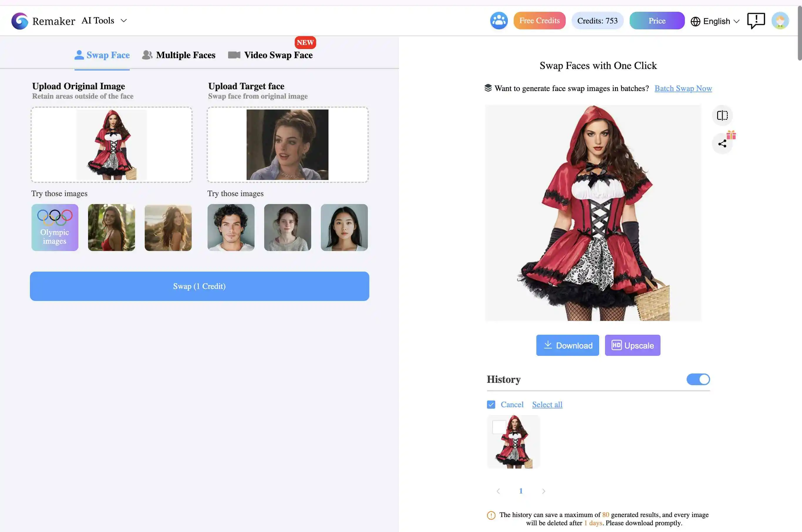
Task: Open the history thumbnail of red riding hood
Action: tap(513, 442)
